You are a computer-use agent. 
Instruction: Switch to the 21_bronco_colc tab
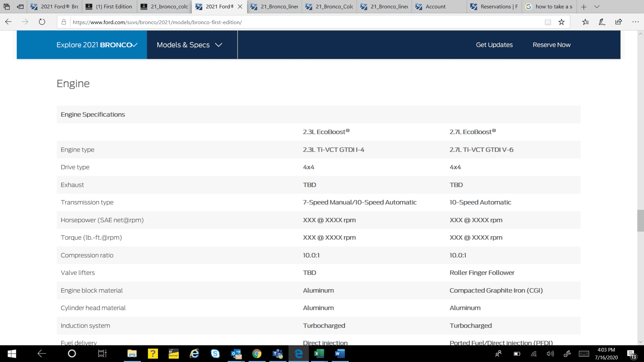tap(164, 6)
